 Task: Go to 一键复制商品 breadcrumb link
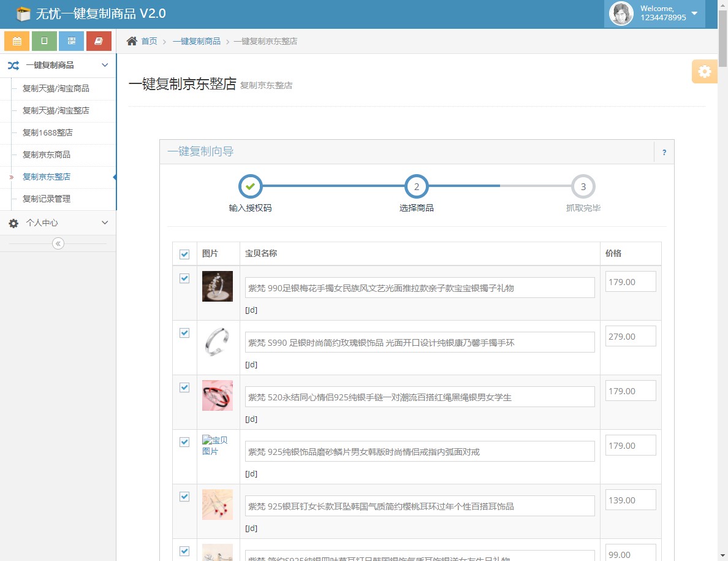pos(196,41)
